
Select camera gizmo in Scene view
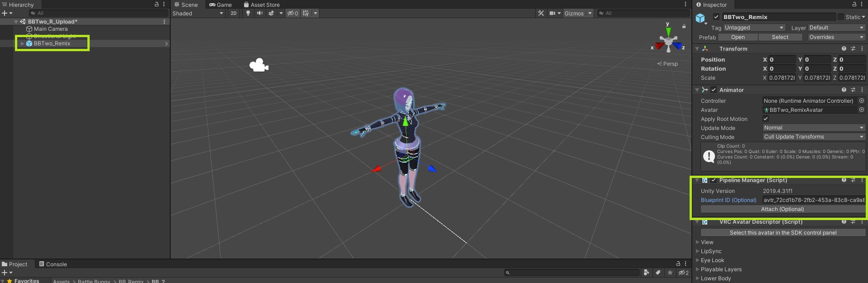pos(259,65)
